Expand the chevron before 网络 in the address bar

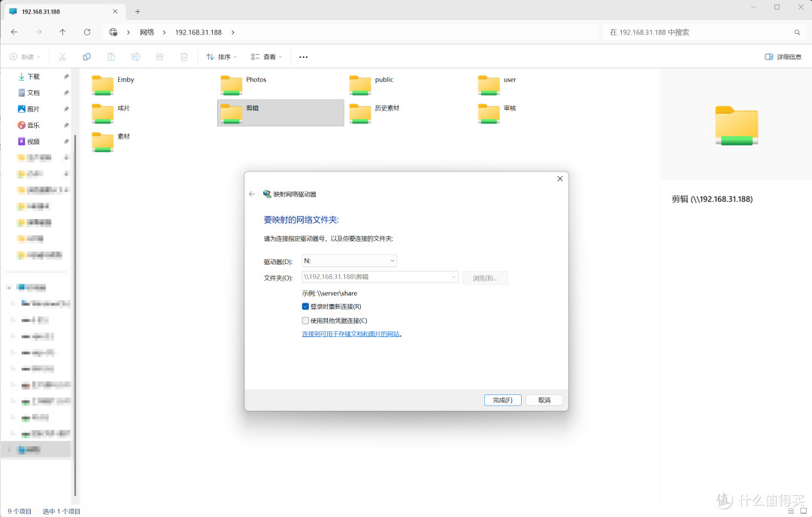click(129, 32)
